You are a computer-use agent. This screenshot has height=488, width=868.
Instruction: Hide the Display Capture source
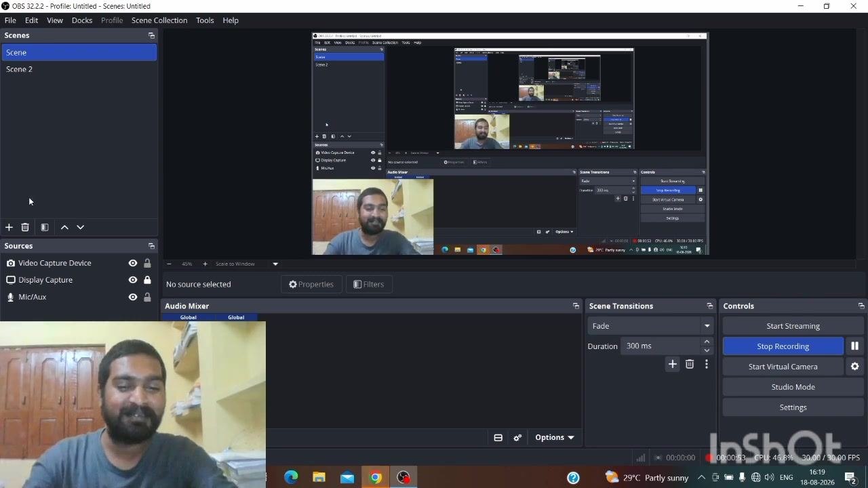click(x=133, y=280)
